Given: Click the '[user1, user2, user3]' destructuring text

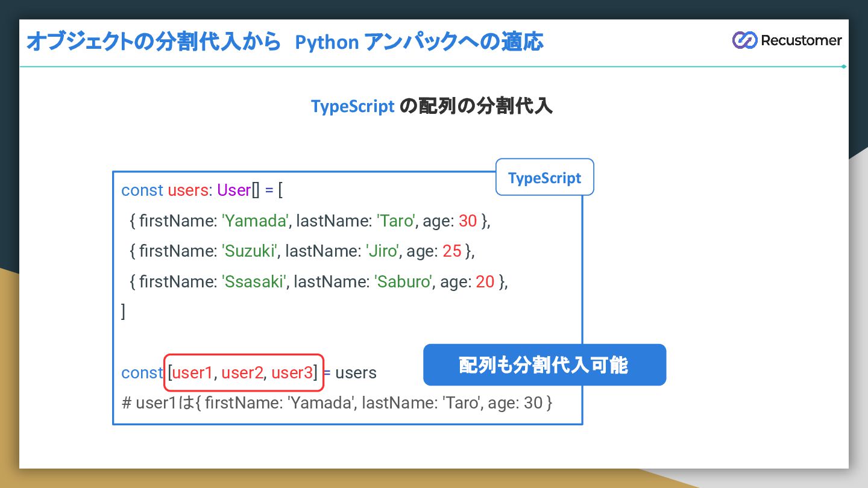Looking at the screenshot, I should pos(244,373).
